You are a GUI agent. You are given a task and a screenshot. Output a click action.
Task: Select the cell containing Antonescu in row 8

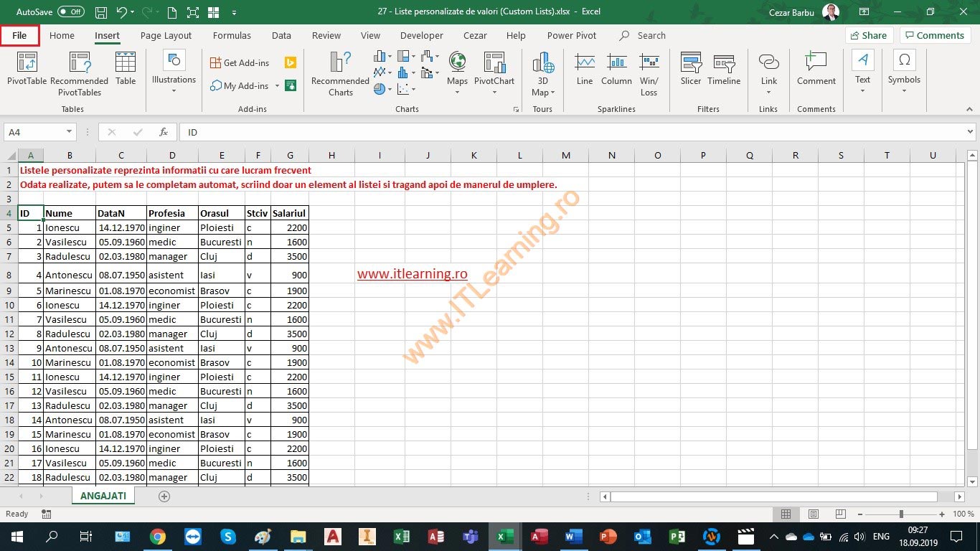pyautogui.click(x=70, y=274)
